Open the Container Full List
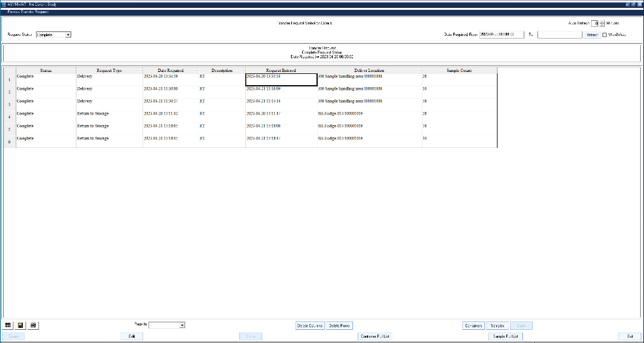The image size is (644, 343). coord(375,336)
